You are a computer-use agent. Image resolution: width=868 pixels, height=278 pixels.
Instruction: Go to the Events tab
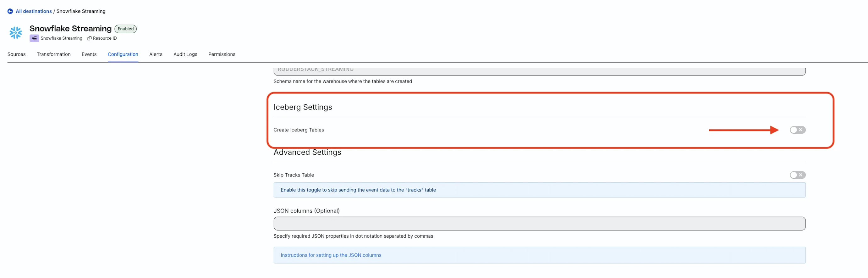[x=89, y=54]
